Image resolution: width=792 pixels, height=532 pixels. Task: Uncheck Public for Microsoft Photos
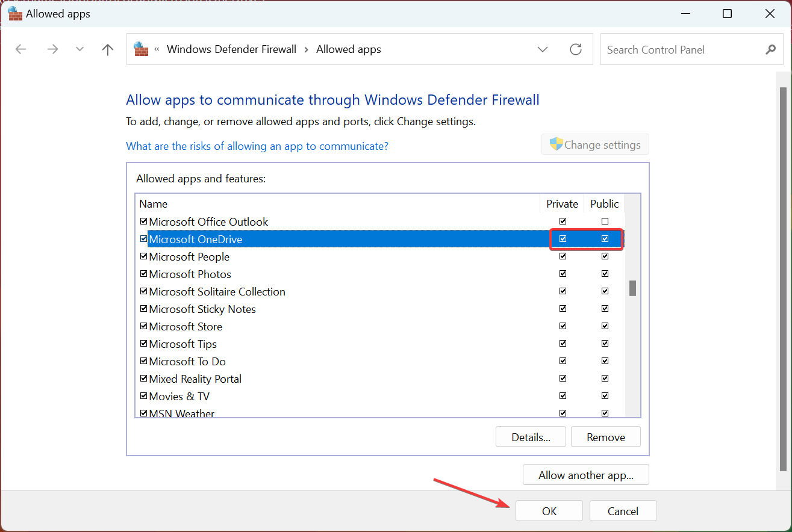pos(605,274)
